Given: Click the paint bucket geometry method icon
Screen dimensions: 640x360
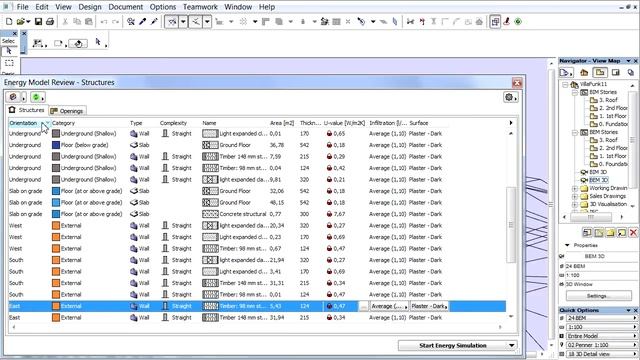Looking at the screenshot, I should (78, 43).
